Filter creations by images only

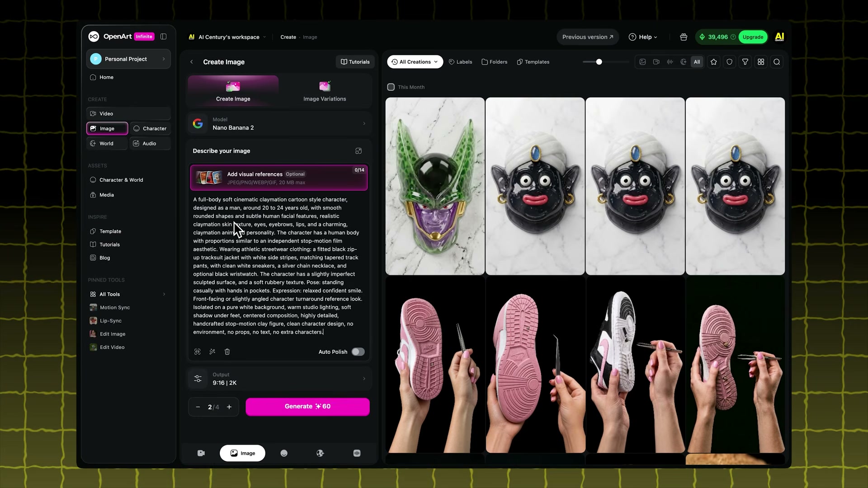(642, 62)
